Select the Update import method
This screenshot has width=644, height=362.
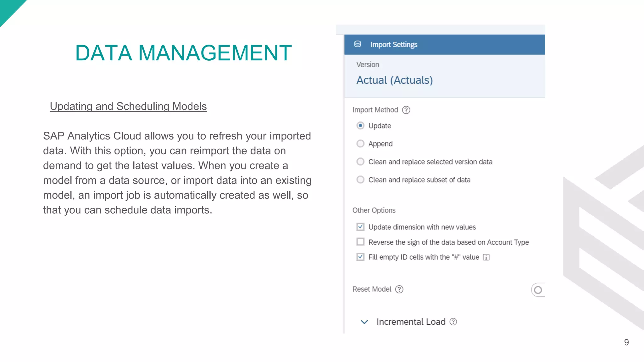coord(360,126)
